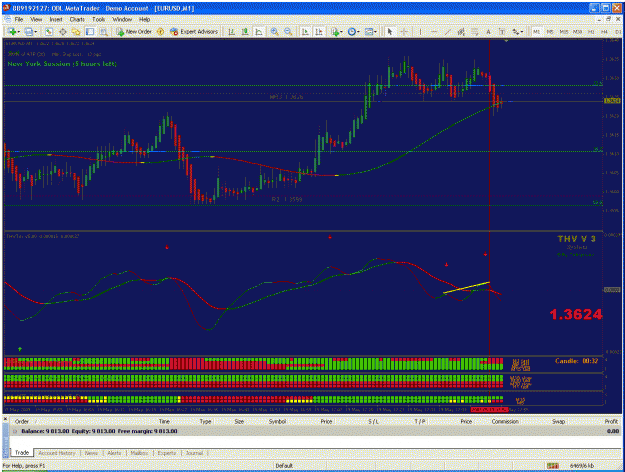This screenshot has height=472, width=625.
Task: Switch to the Experts tab
Action: pos(167,453)
